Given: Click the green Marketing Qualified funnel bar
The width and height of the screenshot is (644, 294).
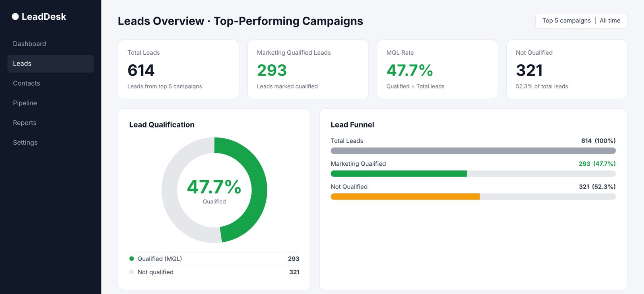Looking at the screenshot, I should click(x=399, y=174).
